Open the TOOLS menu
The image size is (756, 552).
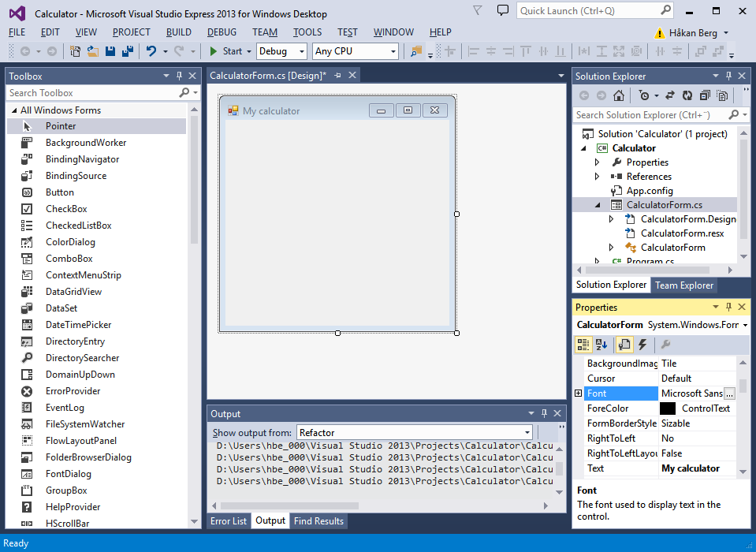click(x=307, y=32)
